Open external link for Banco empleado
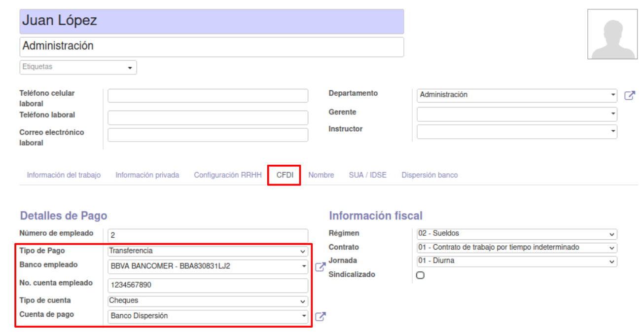Viewport: 644px width, 334px height. pyautogui.click(x=320, y=267)
